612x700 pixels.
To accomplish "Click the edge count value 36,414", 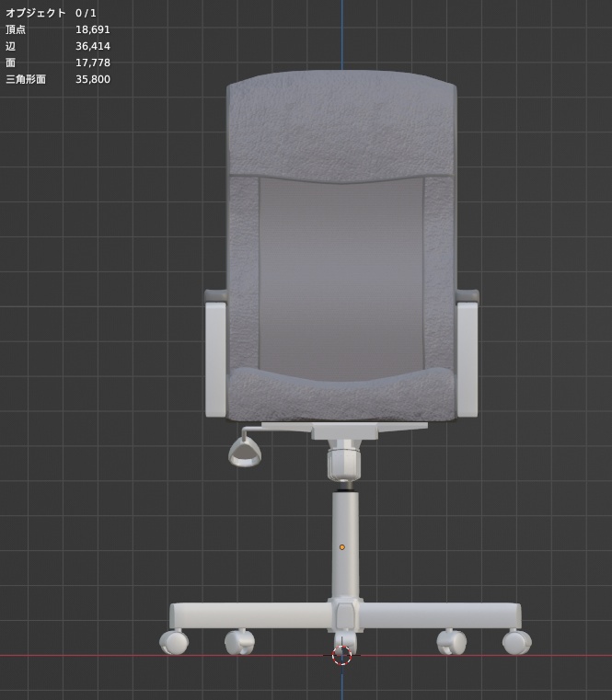I will (92, 46).
